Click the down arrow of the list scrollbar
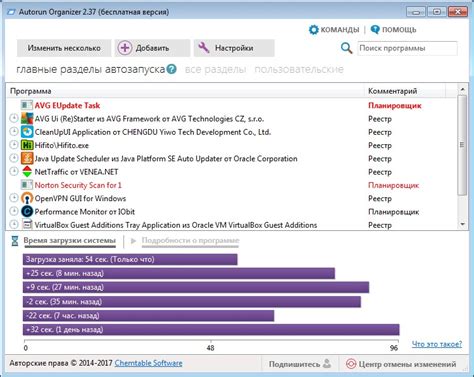The width and height of the screenshot is (474, 377). click(462, 225)
